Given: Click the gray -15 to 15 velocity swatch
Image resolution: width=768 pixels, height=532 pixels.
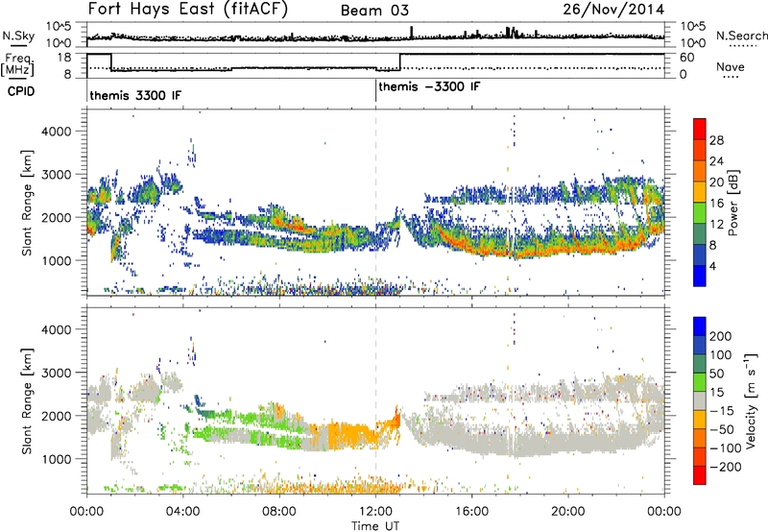Looking at the screenshot, I should click(700, 401).
